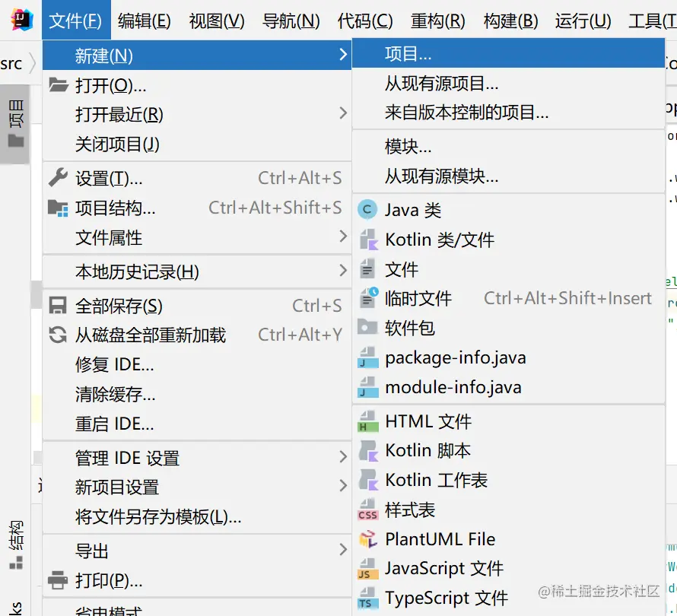Open the 编辑(E) menu

pyautogui.click(x=145, y=21)
